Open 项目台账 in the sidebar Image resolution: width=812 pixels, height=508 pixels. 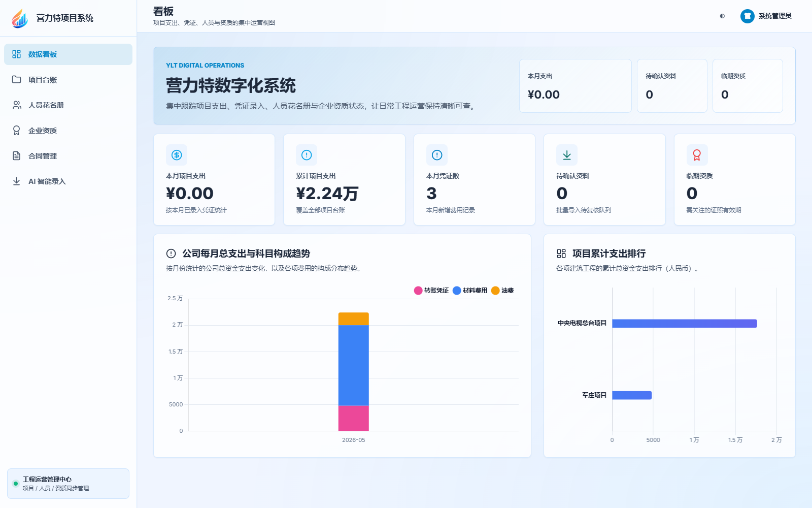click(68, 80)
